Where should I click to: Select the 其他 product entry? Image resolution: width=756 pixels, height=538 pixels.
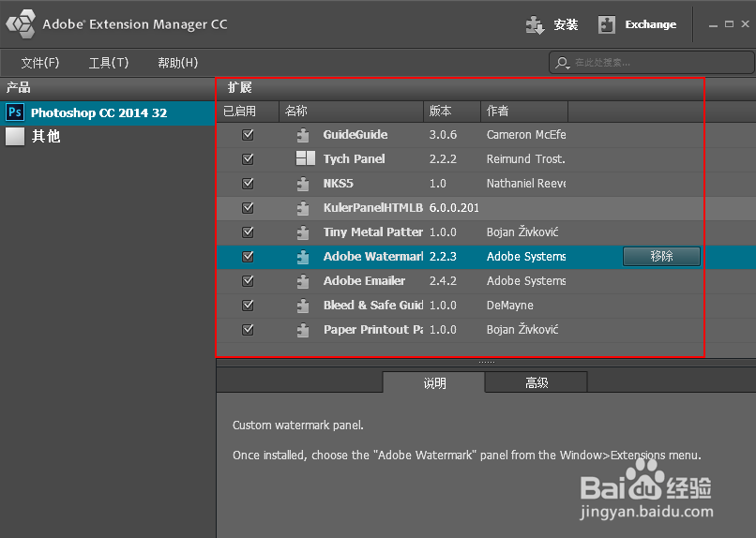point(107,137)
